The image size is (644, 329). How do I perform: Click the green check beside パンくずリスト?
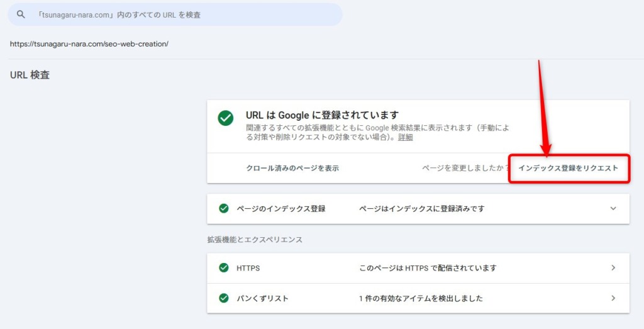click(223, 298)
